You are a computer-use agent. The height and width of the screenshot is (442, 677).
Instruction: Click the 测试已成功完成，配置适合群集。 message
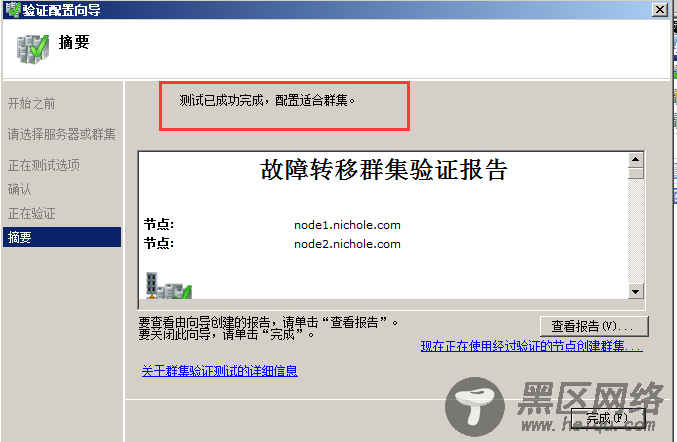point(267,101)
